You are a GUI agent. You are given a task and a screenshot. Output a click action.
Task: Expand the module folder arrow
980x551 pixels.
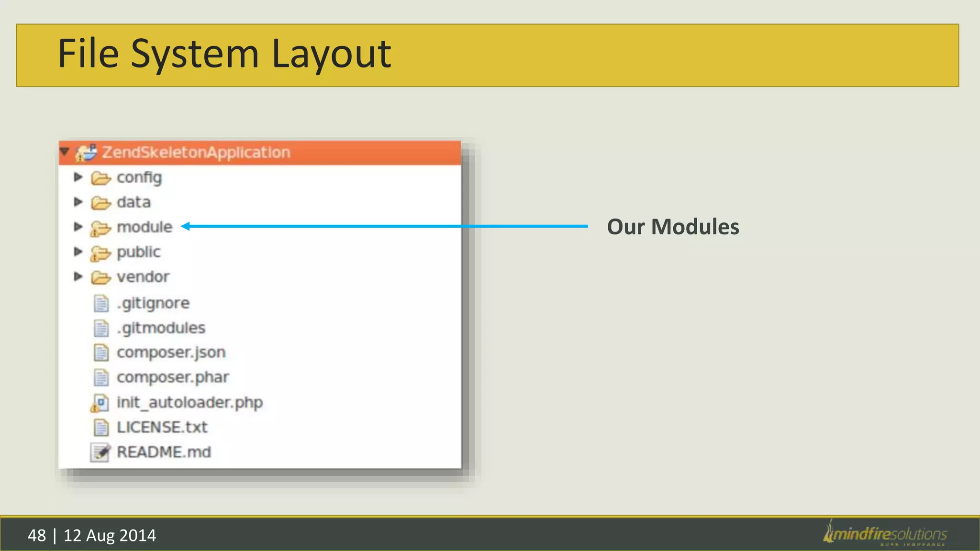(78, 227)
